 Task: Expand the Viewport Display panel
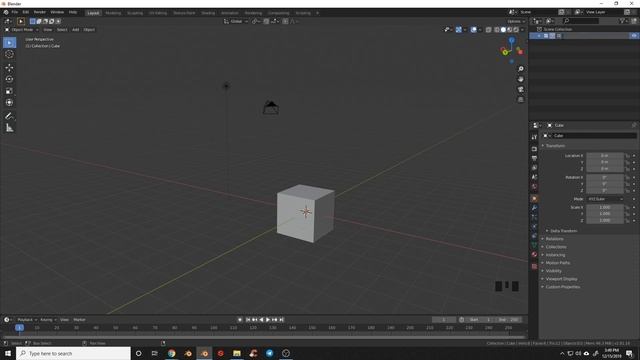pos(561,279)
